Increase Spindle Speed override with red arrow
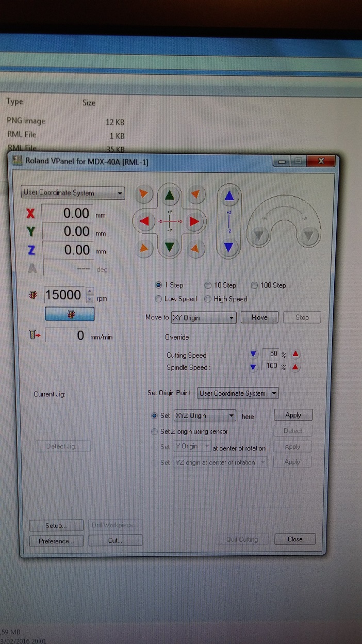Screen dimensions: 362x644 click(295, 367)
